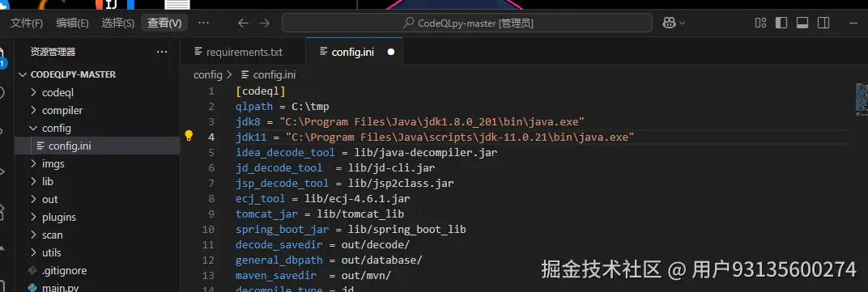The width and height of the screenshot is (868, 292).
Task: Click the spring_boot_jar line
Action: click(x=351, y=229)
